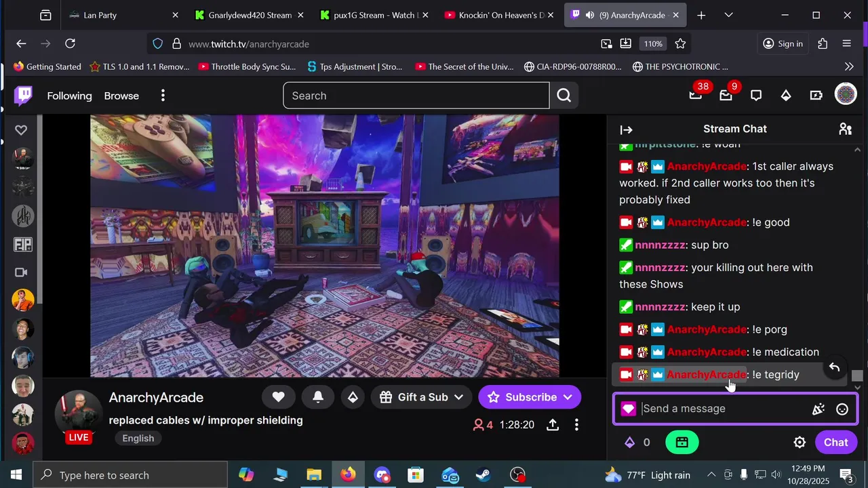Screen dimensions: 868x488
Task: Click the Bits sparkle icon in message box
Action: [818, 409]
